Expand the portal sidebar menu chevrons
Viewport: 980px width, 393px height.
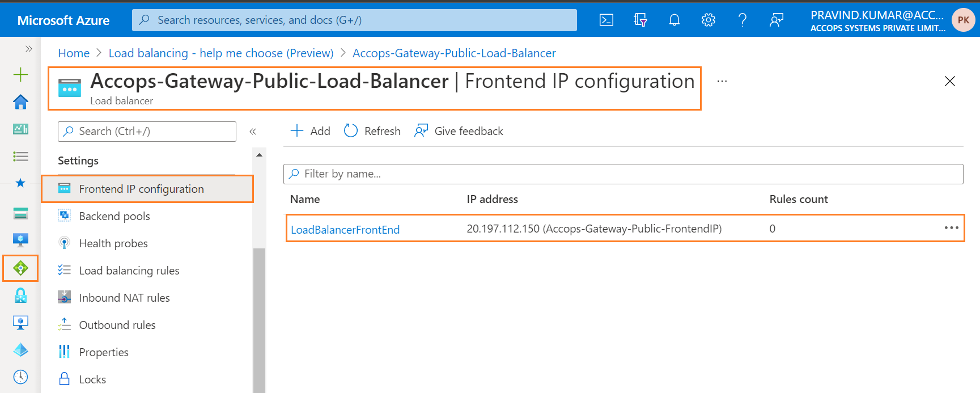(28, 49)
